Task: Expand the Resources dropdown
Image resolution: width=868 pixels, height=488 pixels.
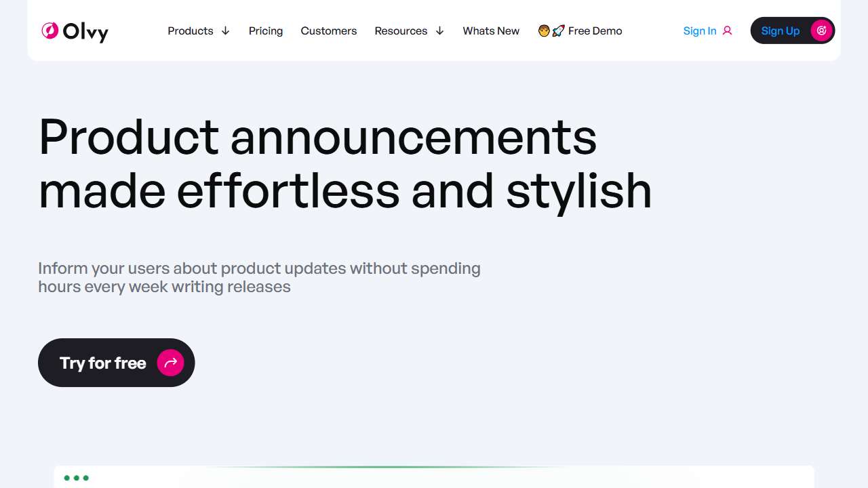Action: click(401, 30)
